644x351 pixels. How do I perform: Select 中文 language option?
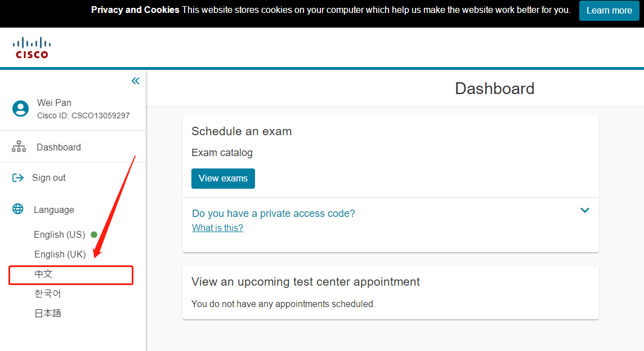click(x=44, y=274)
